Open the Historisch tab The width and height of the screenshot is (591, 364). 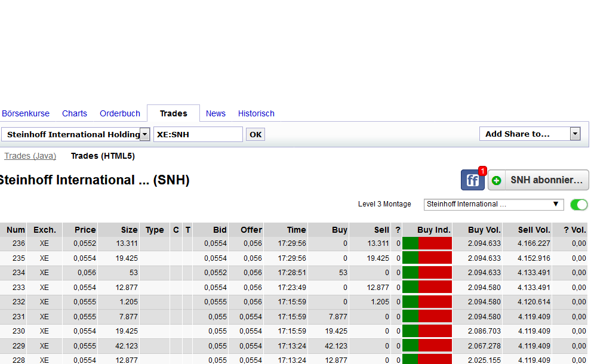coord(256,113)
